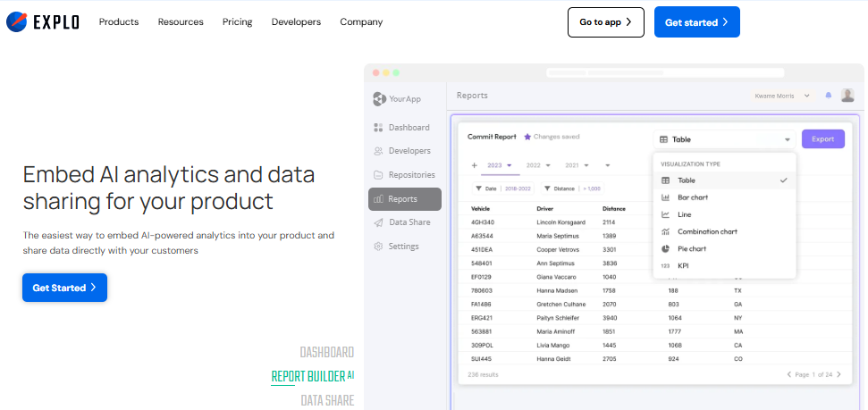868x410 pixels.
Task: Click the hero Get Started button
Action: point(64,288)
